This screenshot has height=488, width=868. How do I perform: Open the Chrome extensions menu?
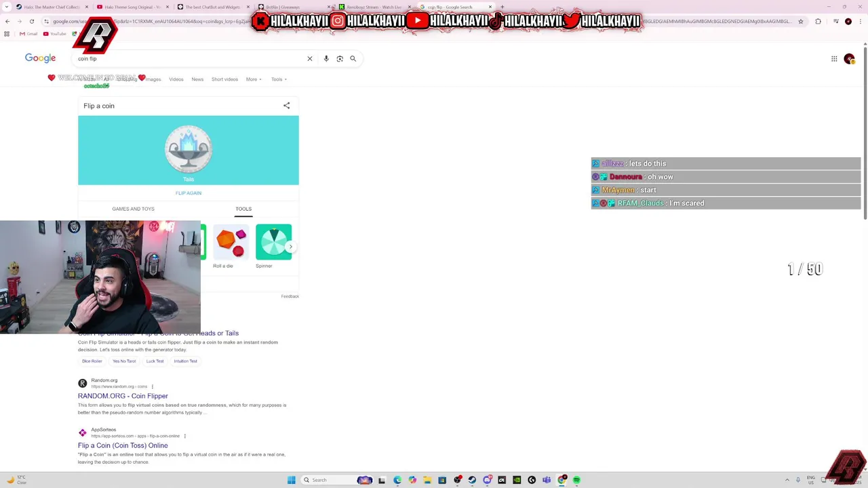(x=818, y=21)
